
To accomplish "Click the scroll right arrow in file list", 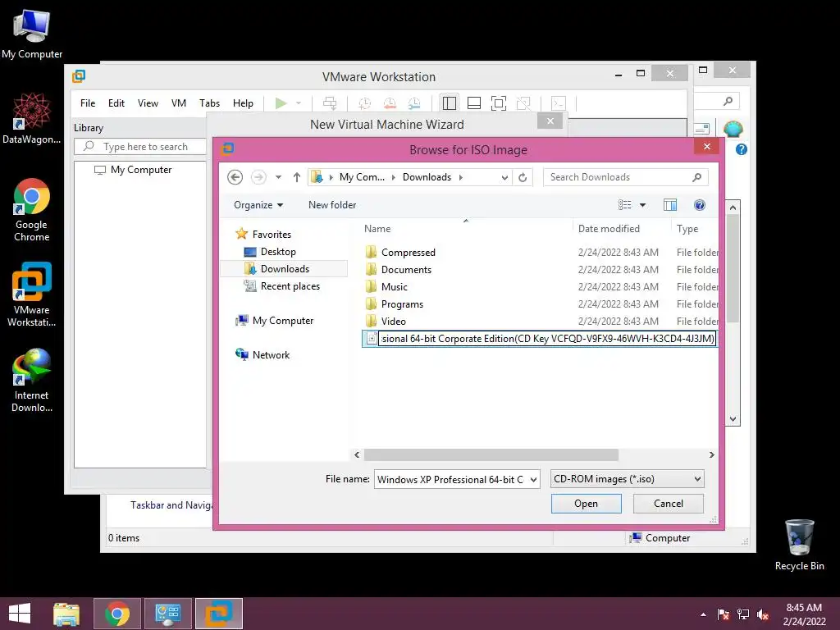I will pyautogui.click(x=711, y=454).
